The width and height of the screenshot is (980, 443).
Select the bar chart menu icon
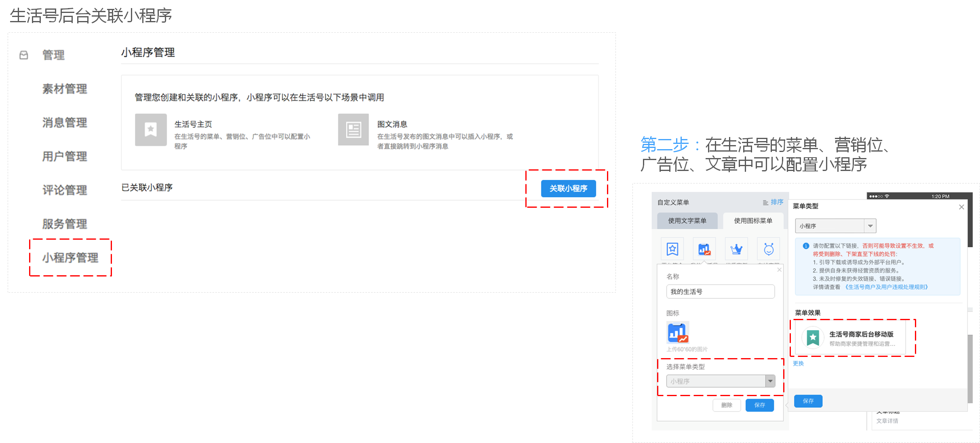click(704, 249)
